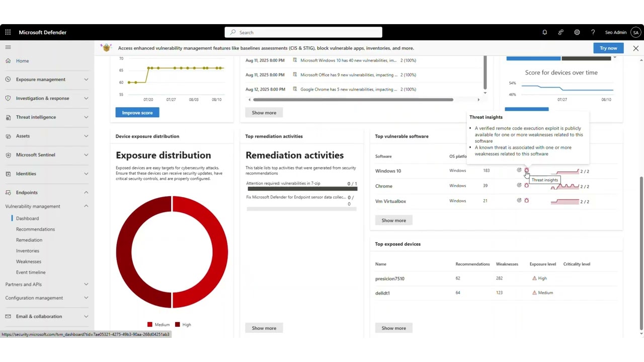Click the Try now button
This screenshot has width=644, height=362.
[608, 48]
